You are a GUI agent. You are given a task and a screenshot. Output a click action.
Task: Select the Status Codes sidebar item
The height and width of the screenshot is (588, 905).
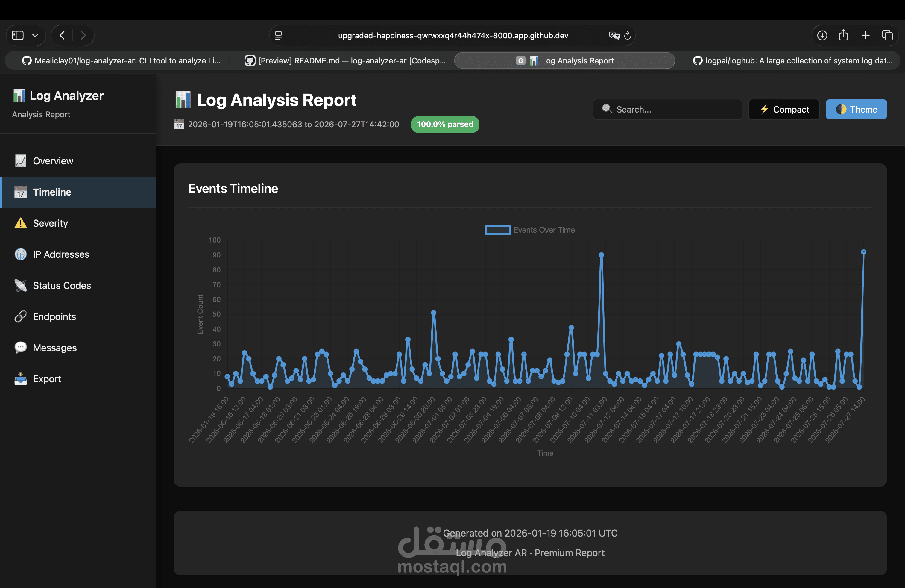pos(62,286)
